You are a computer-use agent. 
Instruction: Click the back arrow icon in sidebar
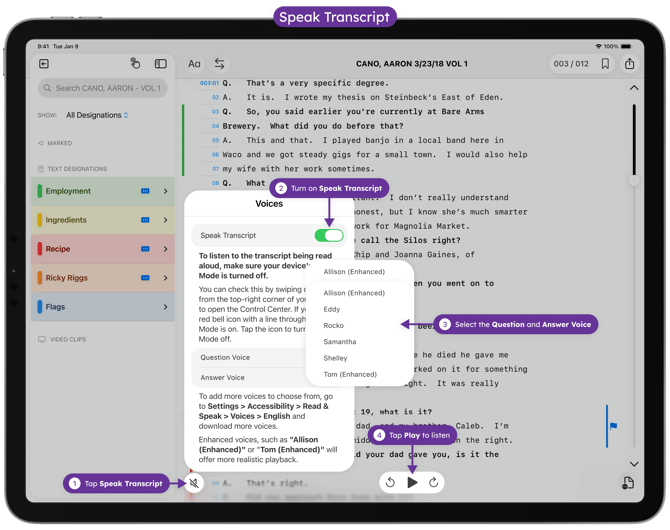click(x=44, y=64)
